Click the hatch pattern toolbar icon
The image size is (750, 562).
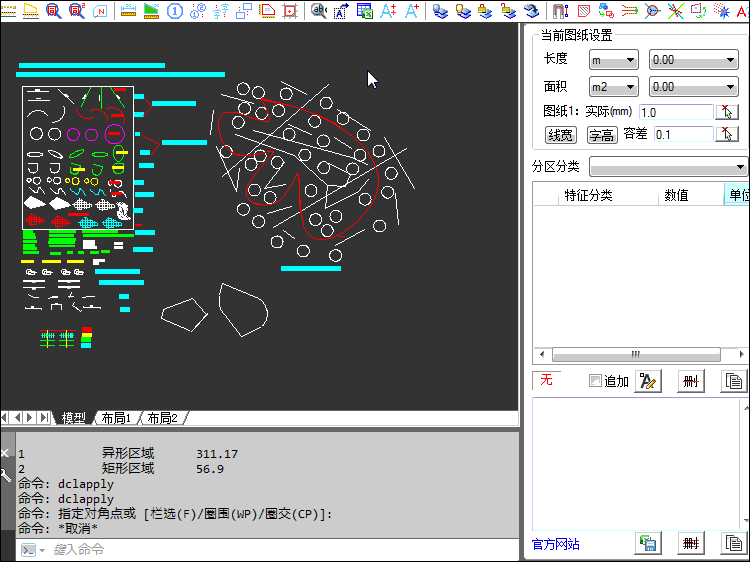tap(581, 11)
